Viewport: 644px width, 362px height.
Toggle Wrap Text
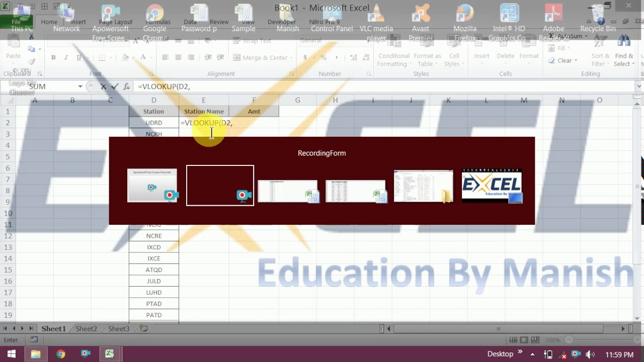252,41
